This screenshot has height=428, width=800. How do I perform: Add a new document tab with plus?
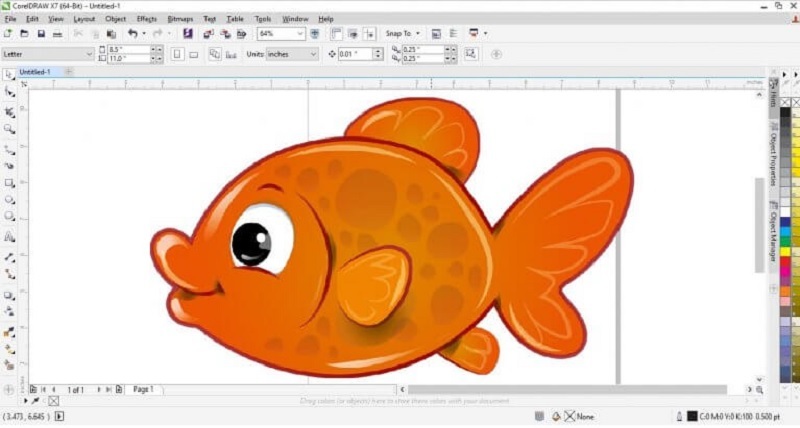(x=68, y=72)
